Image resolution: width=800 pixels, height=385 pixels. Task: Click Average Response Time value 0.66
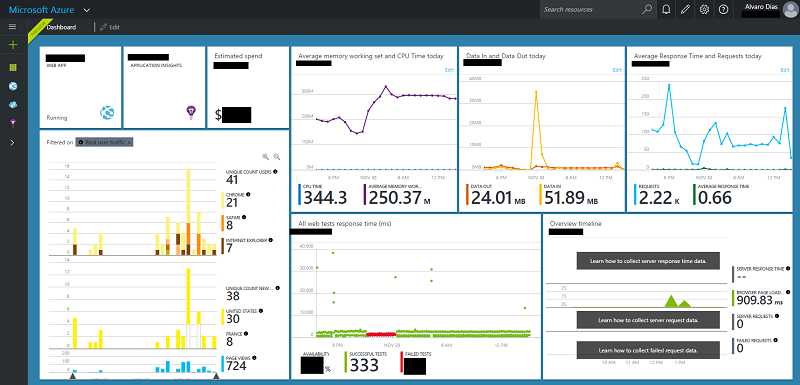pyautogui.click(x=715, y=198)
